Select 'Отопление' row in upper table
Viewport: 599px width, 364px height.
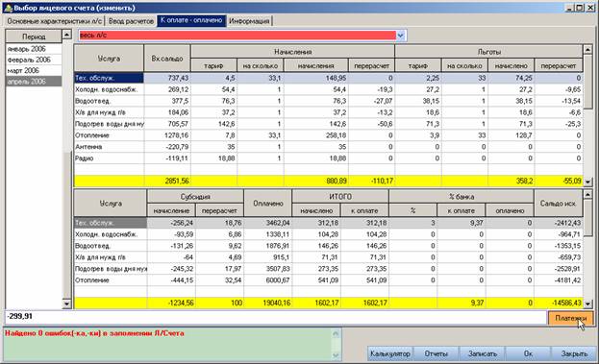[x=329, y=135]
